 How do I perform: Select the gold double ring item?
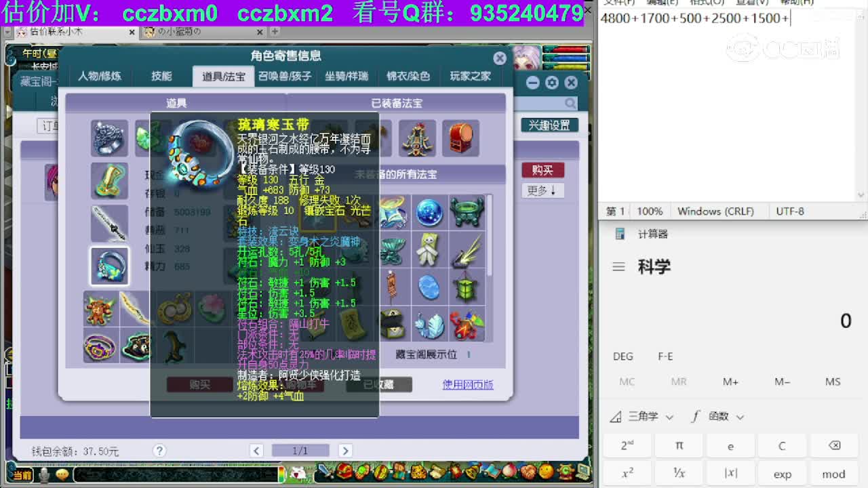(174, 309)
